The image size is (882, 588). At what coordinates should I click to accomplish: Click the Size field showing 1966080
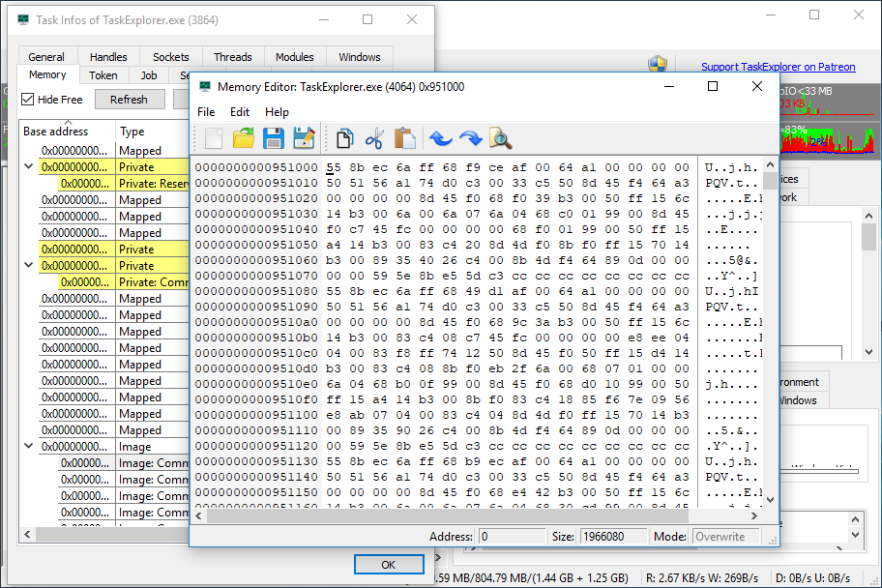coord(613,536)
